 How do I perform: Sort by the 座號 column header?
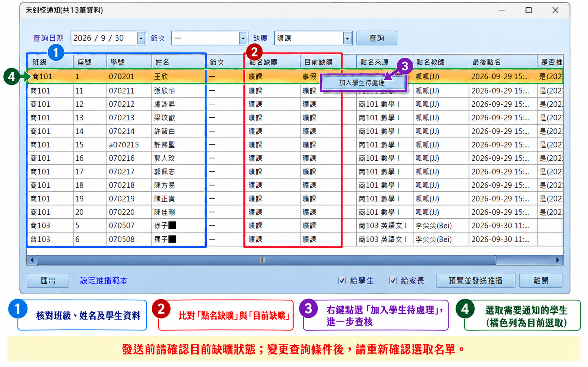(90, 62)
